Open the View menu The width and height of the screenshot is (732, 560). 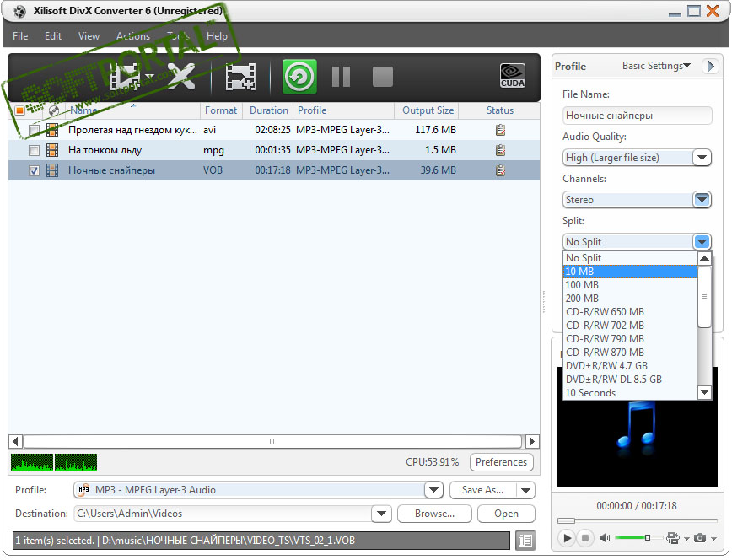pyautogui.click(x=89, y=36)
